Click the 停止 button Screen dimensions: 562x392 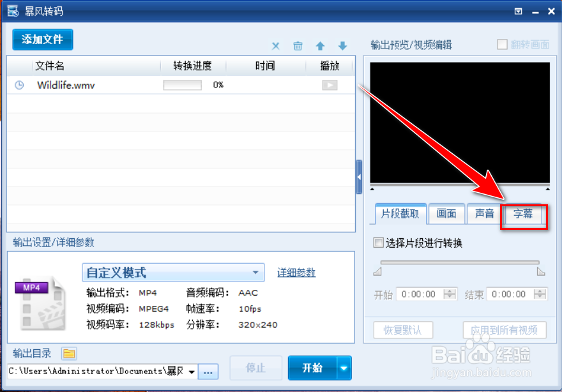coord(255,368)
